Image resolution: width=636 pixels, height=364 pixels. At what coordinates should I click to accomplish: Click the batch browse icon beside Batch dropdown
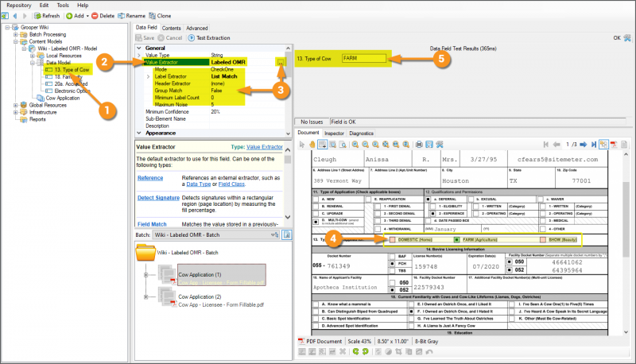tap(287, 234)
